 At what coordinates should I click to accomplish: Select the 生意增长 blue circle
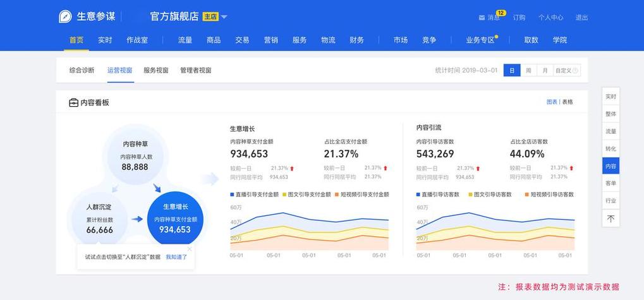pos(175,219)
